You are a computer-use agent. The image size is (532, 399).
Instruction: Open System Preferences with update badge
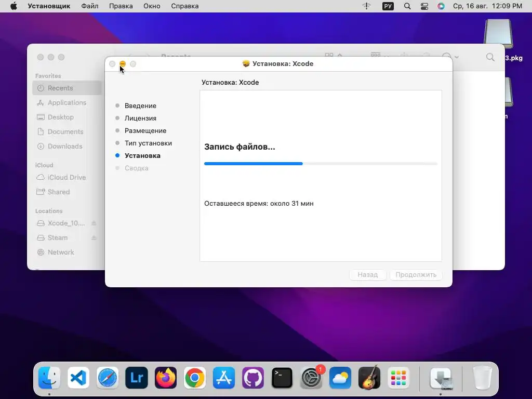click(311, 378)
